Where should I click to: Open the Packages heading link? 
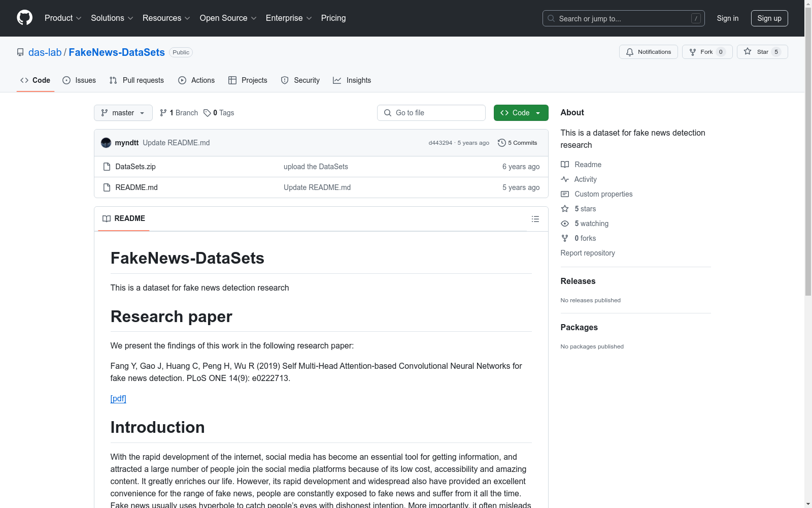579,328
